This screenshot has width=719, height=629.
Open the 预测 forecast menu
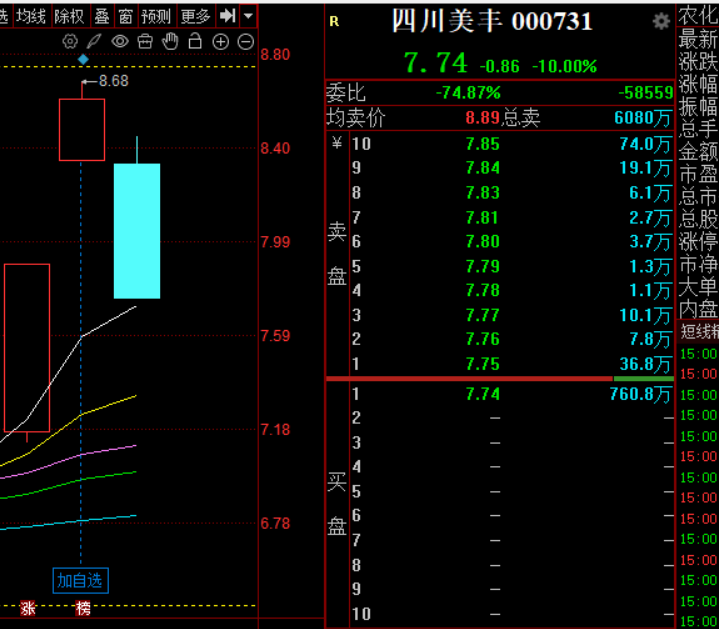click(x=156, y=17)
